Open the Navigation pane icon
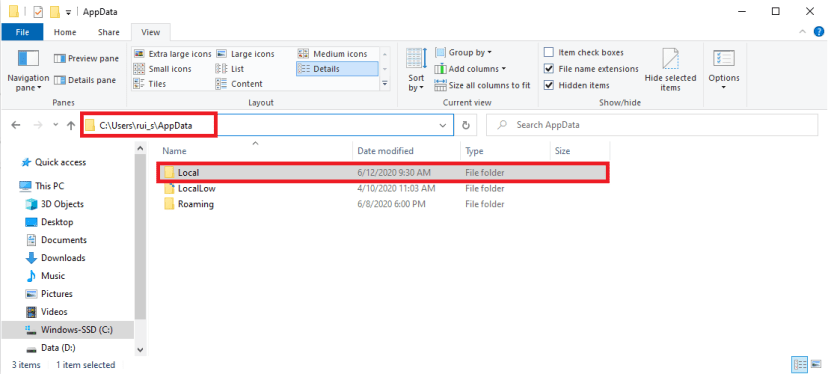 click(x=28, y=58)
